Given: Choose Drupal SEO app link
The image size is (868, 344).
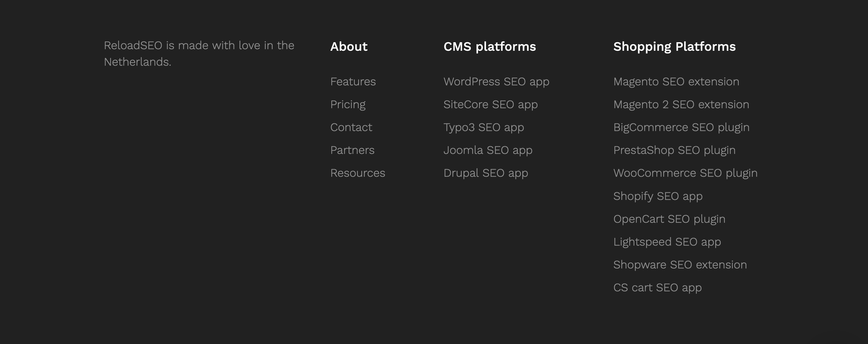Looking at the screenshot, I should coord(485,174).
